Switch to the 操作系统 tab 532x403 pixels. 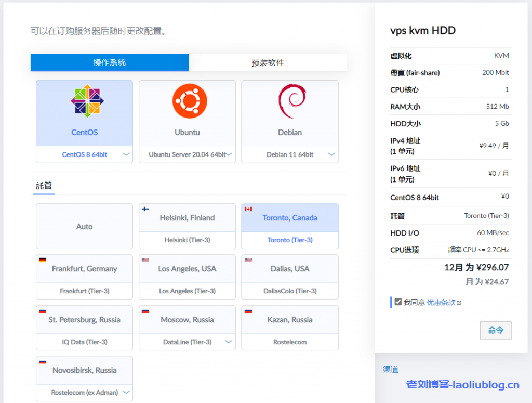[110, 62]
